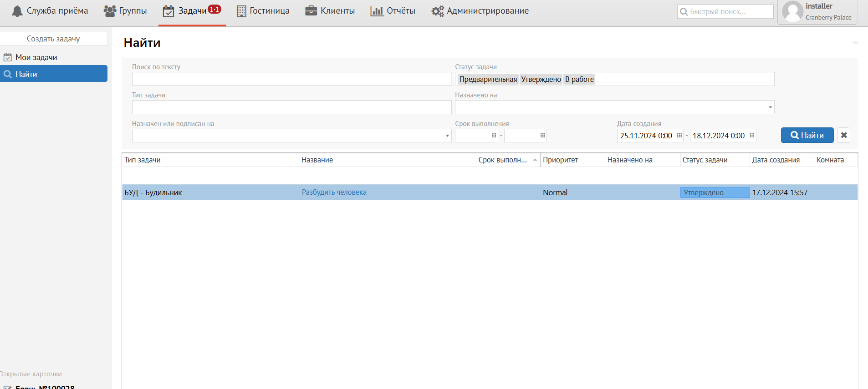Open calendar picker for creation end date
This screenshot has width=868, height=389.
coord(752,136)
